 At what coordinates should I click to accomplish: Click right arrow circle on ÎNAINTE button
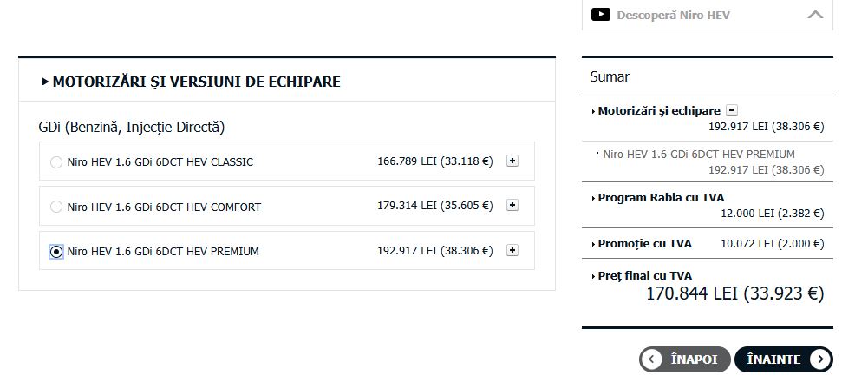pos(819,359)
